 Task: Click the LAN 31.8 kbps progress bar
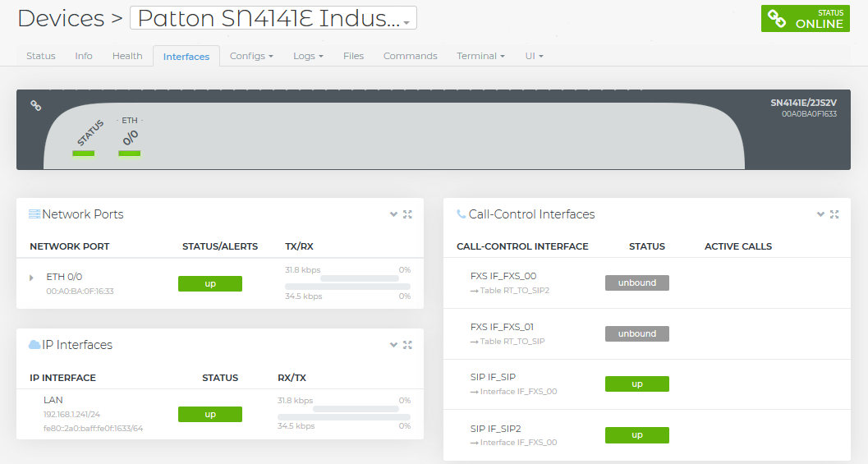[x=356, y=409]
